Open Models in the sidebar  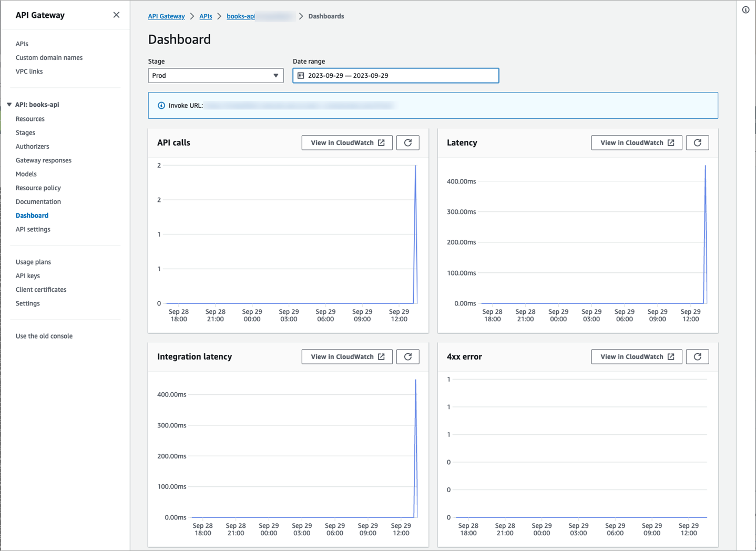26,174
